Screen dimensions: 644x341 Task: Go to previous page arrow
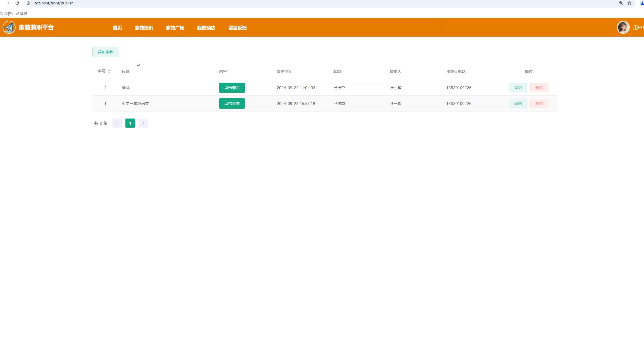click(x=117, y=123)
